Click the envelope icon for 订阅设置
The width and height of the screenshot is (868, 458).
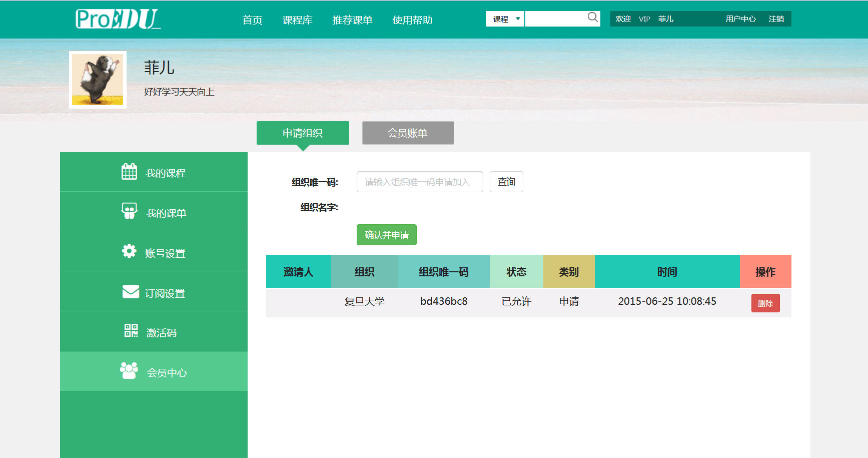tap(131, 291)
